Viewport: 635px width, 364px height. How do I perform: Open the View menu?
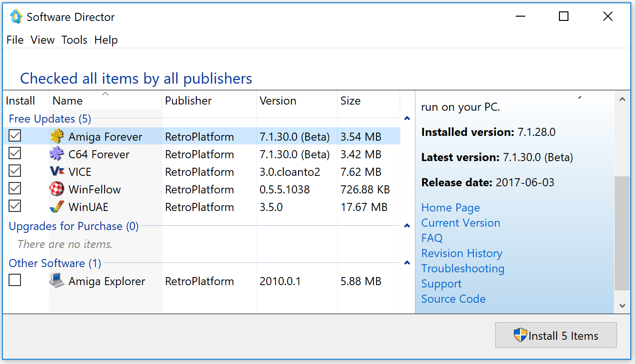(43, 40)
